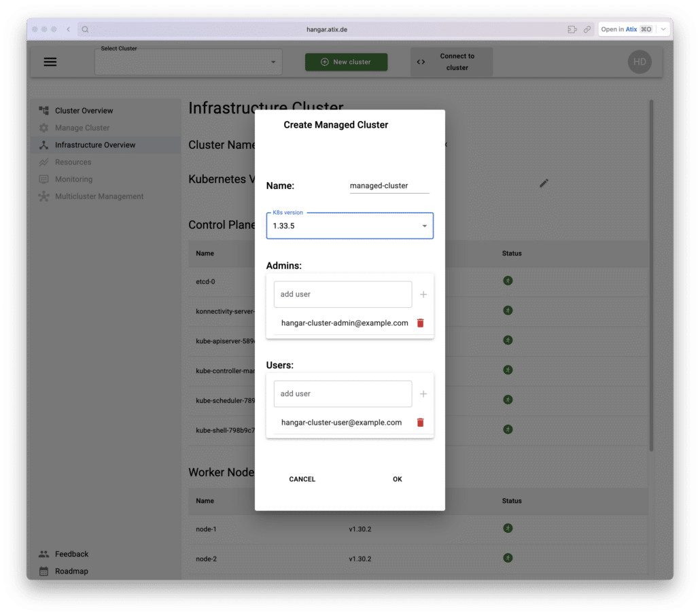The height and width of the screenshot is (615, 700).
Task: Open the HD user avatar
Action: tap(639, 62)
